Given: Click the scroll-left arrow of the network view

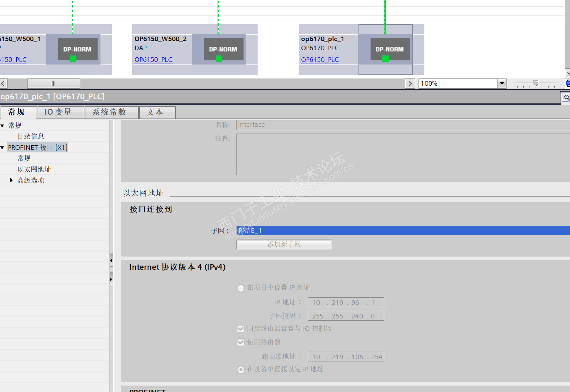Looking at the screenshot, I should point(3,83).
